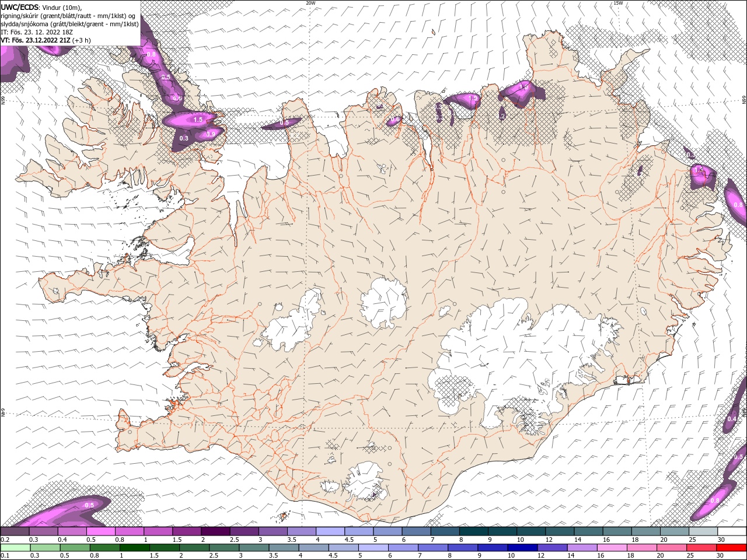
Task: Click the '0.4' value on the southeast edge
Action: tap(732, 419)
